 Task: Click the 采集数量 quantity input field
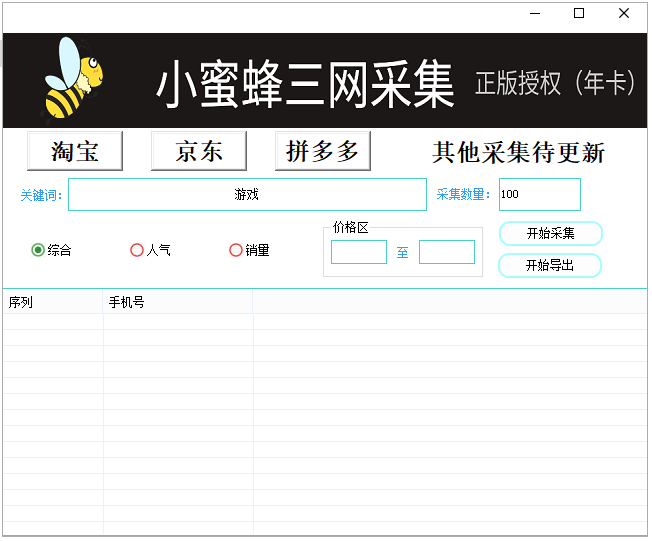click(539, 195)
